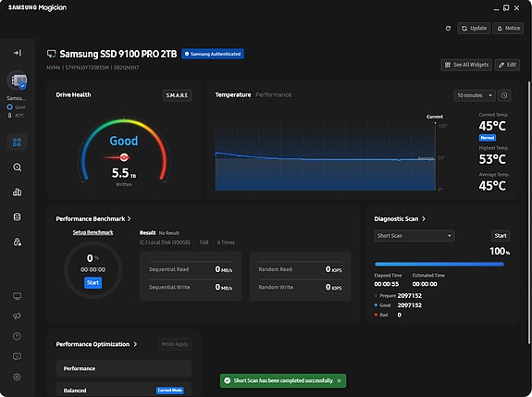Click the green checkmark in success notification
Screen dimensions: 532x397
[x=228, y=380]
